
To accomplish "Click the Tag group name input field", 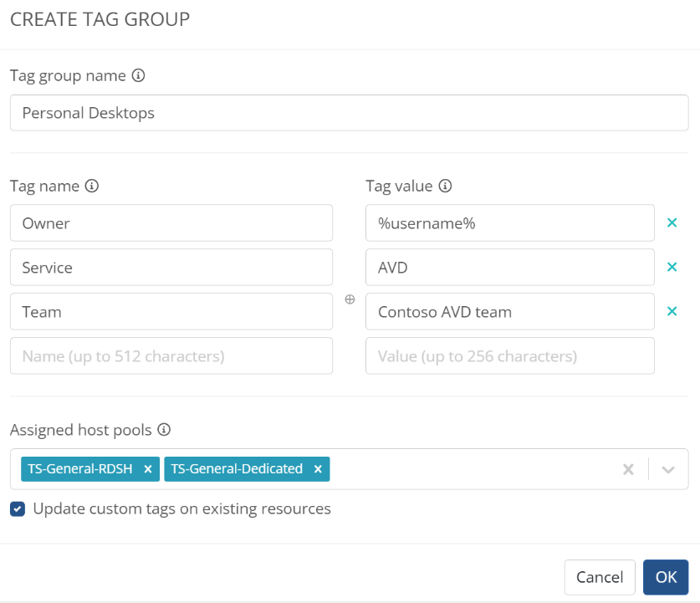I will coord(349,113).
